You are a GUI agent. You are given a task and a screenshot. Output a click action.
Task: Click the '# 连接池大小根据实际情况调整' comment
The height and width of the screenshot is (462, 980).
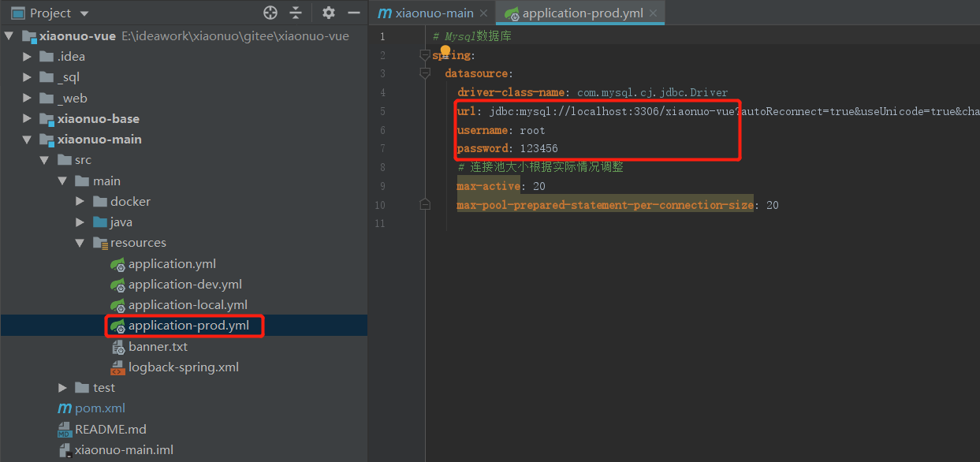click(540, 168)
